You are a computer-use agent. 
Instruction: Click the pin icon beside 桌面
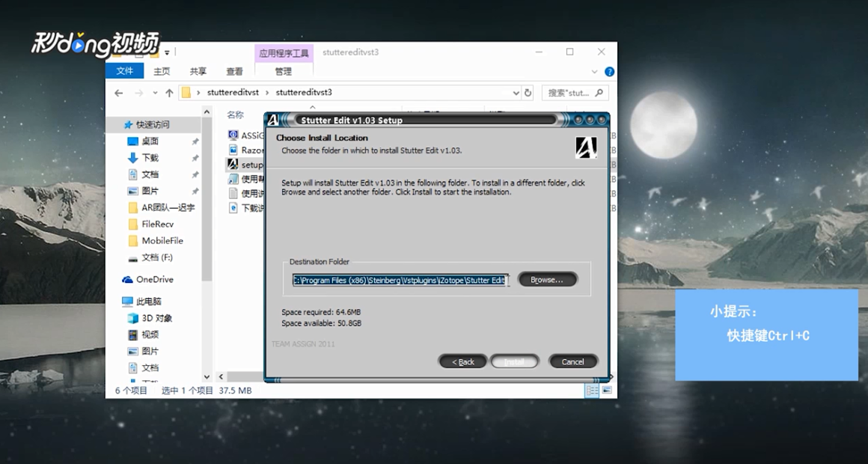tap(195, 141)
